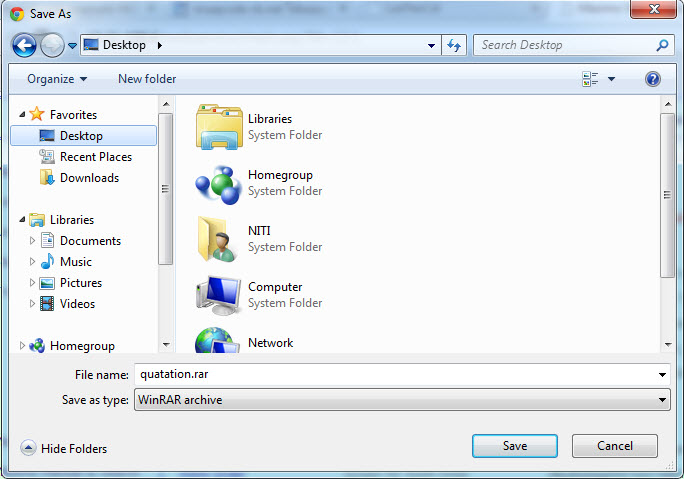Click the change view icon

click(590, 79)
